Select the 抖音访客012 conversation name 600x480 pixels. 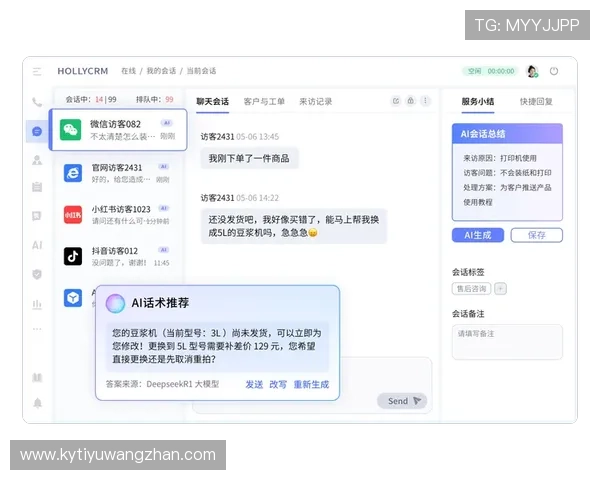[x=114, y=251]
